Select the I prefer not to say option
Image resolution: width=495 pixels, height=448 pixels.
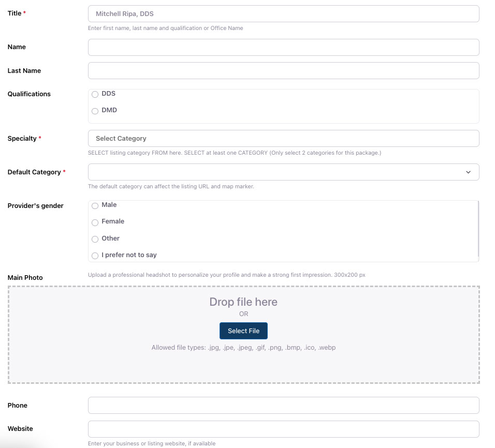click(x=95, y=256)
